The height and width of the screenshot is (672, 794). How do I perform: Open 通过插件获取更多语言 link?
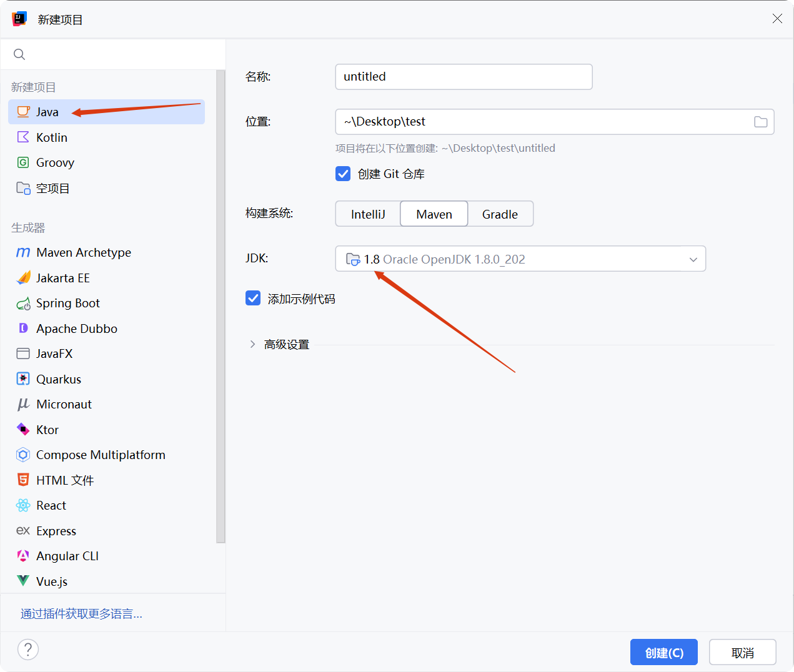[x=81, y=614]
